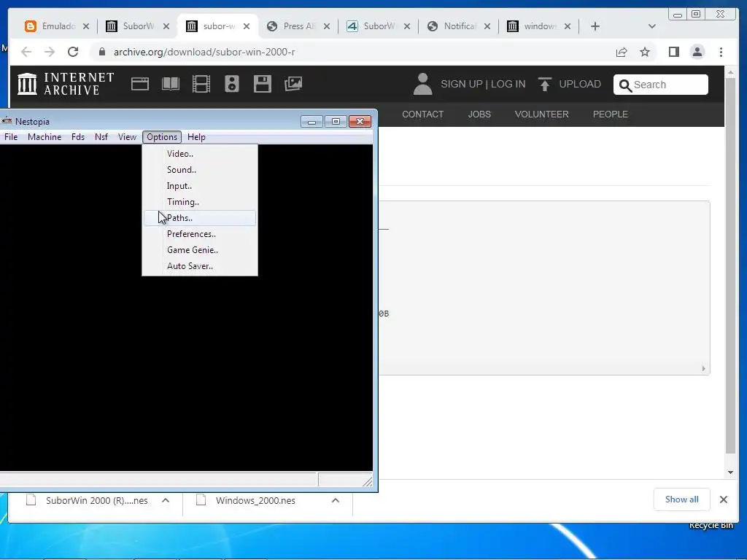Open the Video film strip icon
This screenshot has height=560, width=747.
click(x=201, y=84)
